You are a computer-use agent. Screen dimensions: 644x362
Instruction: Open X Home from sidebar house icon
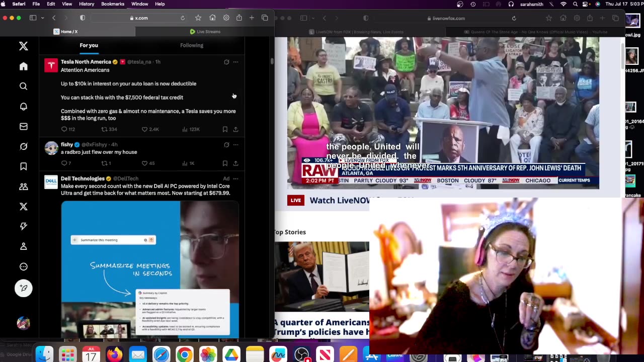pyautogui.click(x=23, y=66)
